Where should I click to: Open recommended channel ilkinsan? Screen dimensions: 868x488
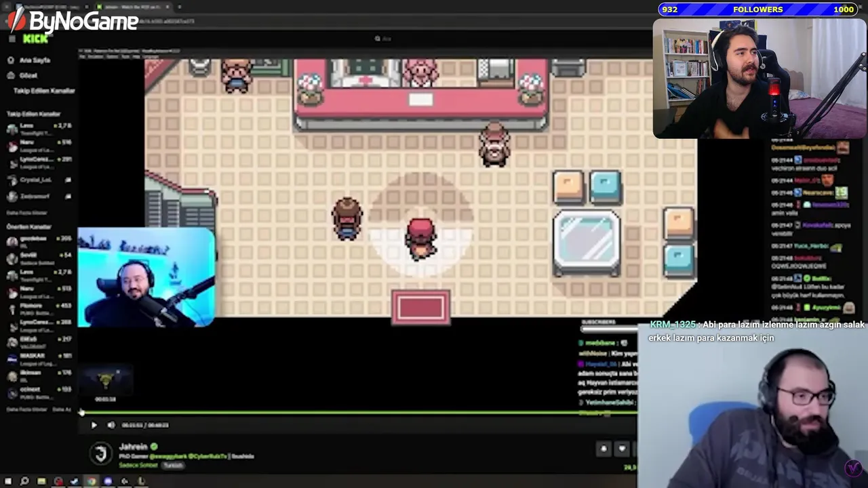[39, 375]
